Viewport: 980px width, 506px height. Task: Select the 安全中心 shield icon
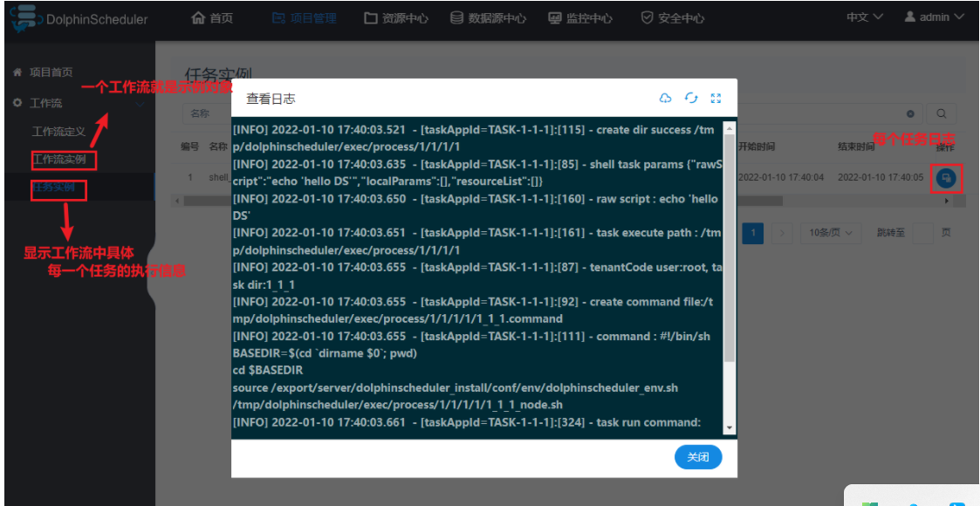pyautogui.click(x=648, y=15)
